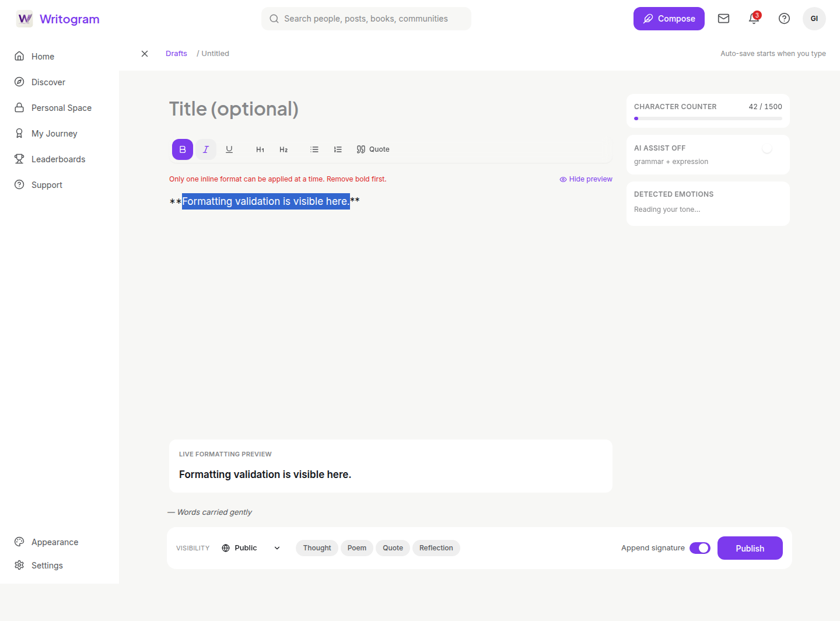Insert H1 heading format
This screenshot has height=621, width=840.
tap(260, 149)
